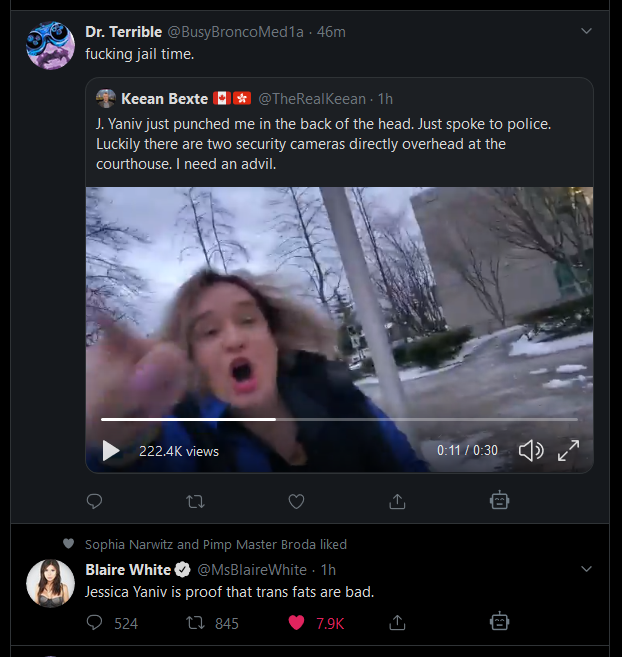The height and width of the screenshot is (657, 622).
Task: Visit Blaire White's profile name
Action: pyautogui.click(x=128, y=570)
